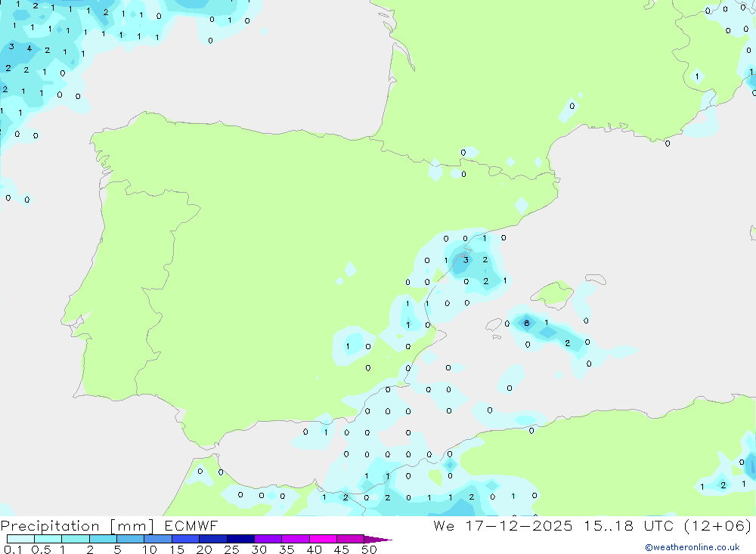The width and height of the screenshot is (756, 554).
Task: Click the 15..18 time range
Action: click(609, 525)
